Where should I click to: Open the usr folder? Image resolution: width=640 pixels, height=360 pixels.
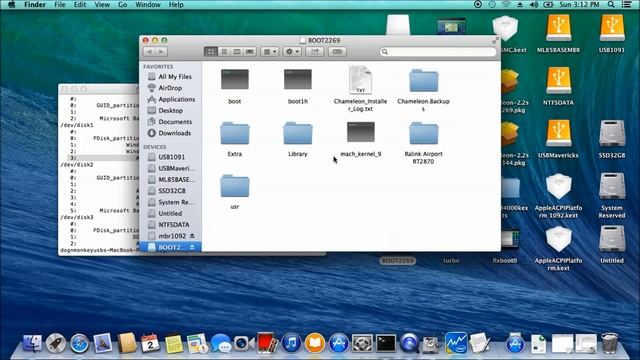pos(235,186)
